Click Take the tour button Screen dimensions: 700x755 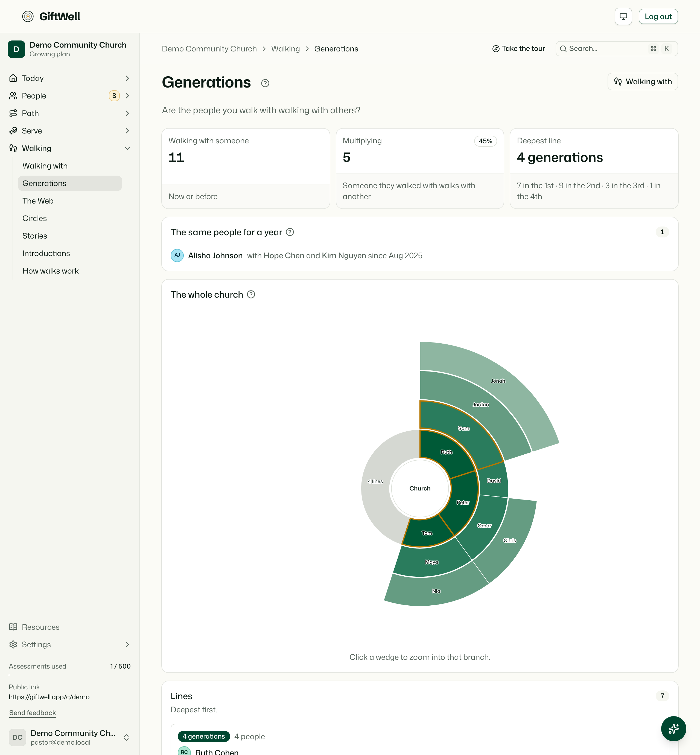coord(518,48)
